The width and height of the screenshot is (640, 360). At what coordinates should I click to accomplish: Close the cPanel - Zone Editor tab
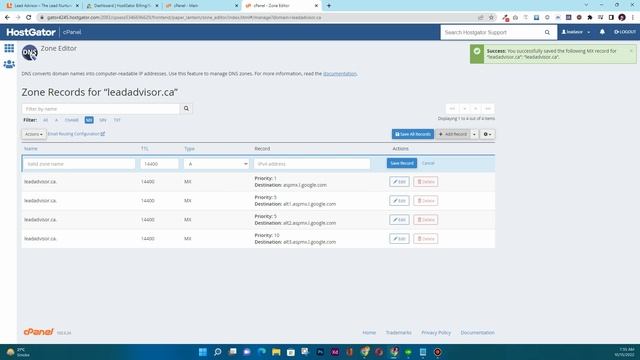click(x=316, y=6)
